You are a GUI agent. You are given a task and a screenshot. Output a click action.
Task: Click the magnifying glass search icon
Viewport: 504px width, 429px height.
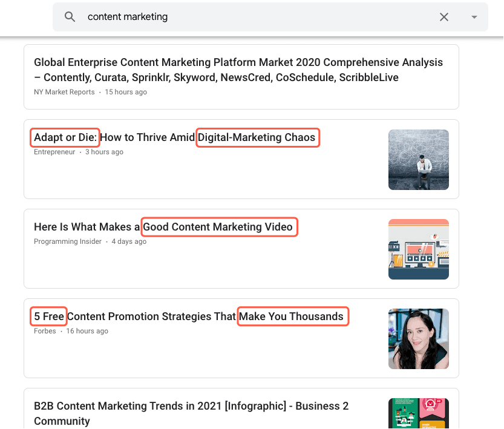coord(70,17)
